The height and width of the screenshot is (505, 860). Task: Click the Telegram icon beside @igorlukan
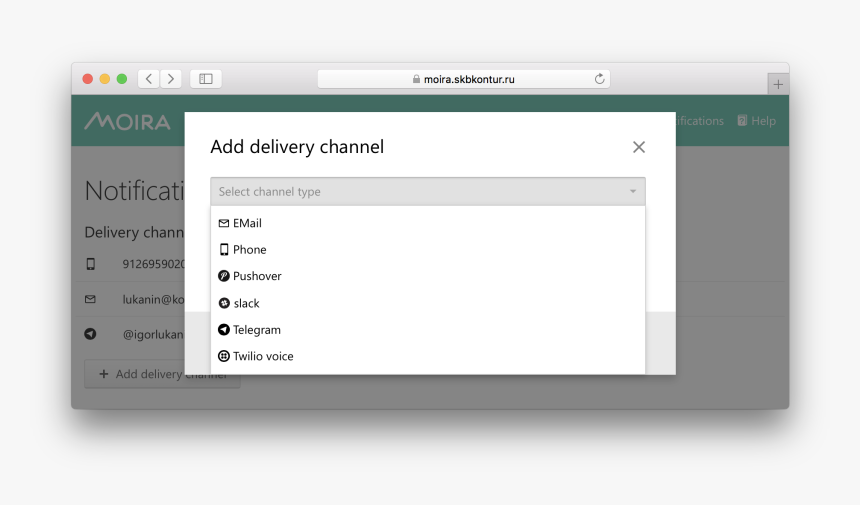(x=90, y=334)
